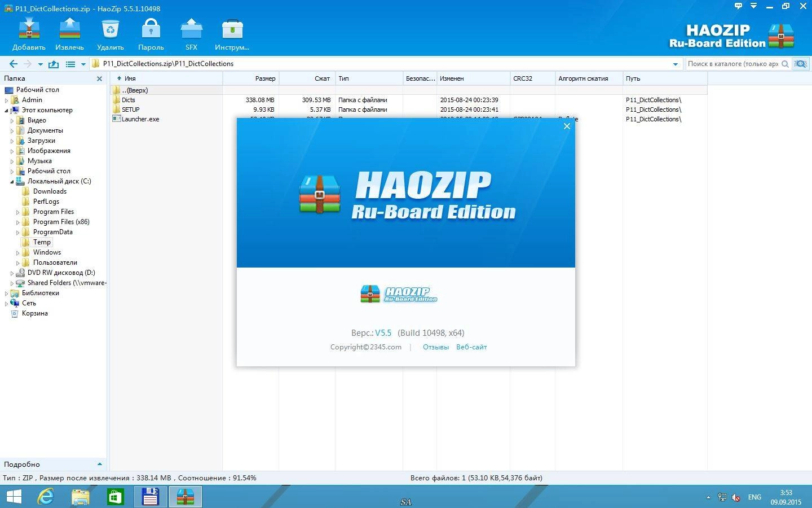
Task: Launch Internet Explorer from taskbar
Action: [46, 497]
